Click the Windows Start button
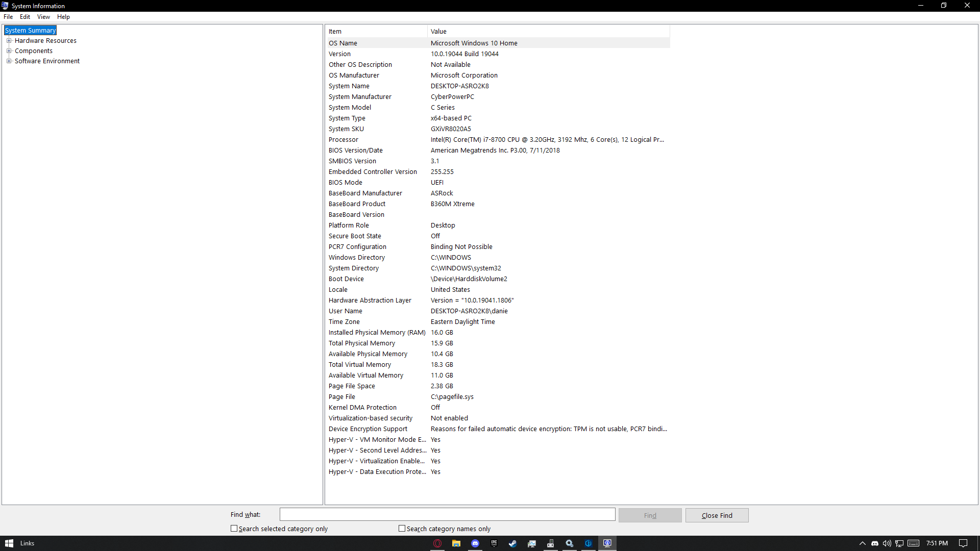 [9, 543]
